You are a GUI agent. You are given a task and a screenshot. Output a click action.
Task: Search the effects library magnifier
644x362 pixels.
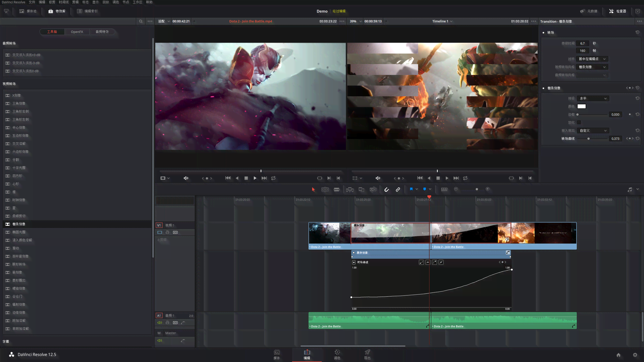pyautogui.click(x=141, y=21)
